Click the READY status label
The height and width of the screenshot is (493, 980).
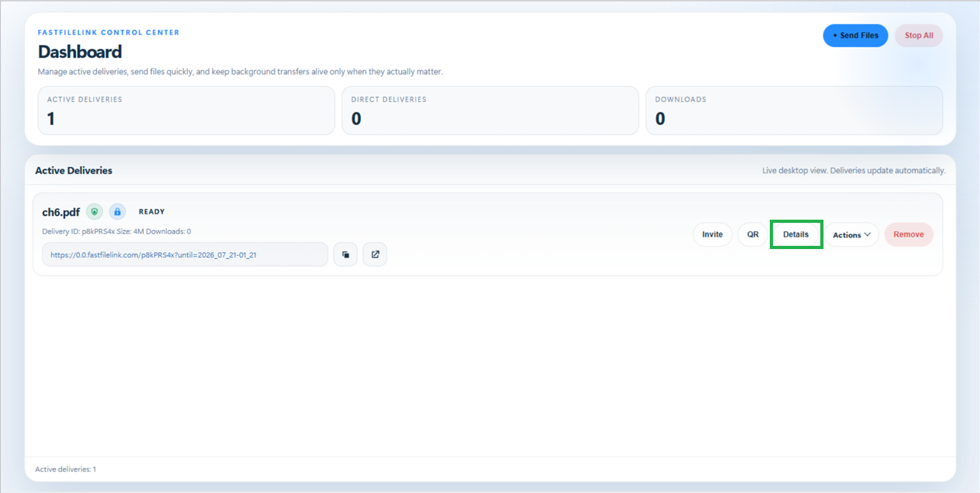pyautogui.click(x=151, y=212)
